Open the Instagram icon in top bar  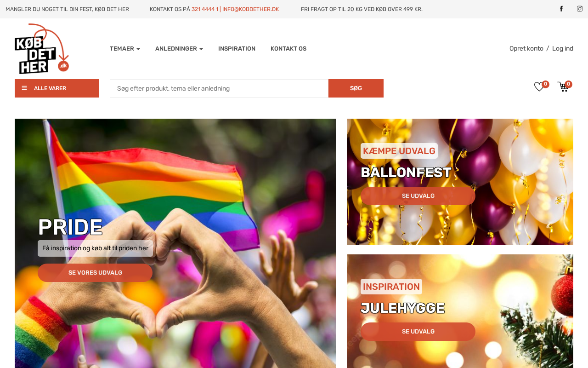pyautogui.click(x=579, y=9)
